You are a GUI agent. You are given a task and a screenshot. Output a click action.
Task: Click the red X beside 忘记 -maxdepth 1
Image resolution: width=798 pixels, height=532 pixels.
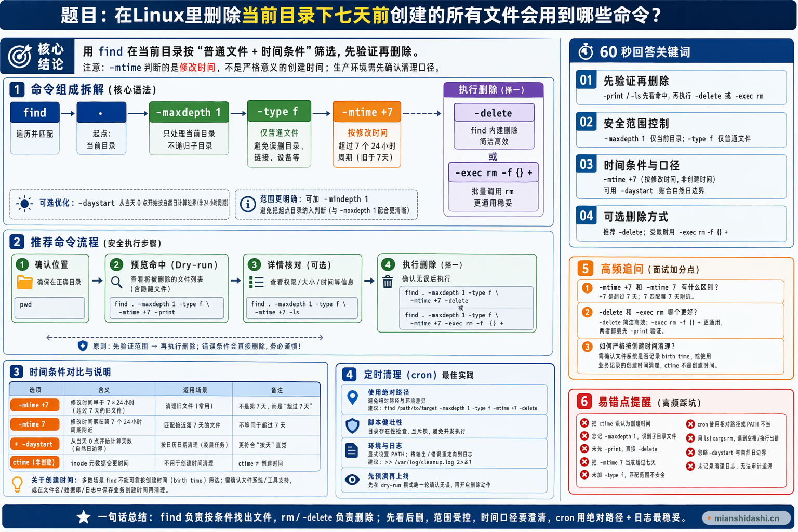(584, 436)
